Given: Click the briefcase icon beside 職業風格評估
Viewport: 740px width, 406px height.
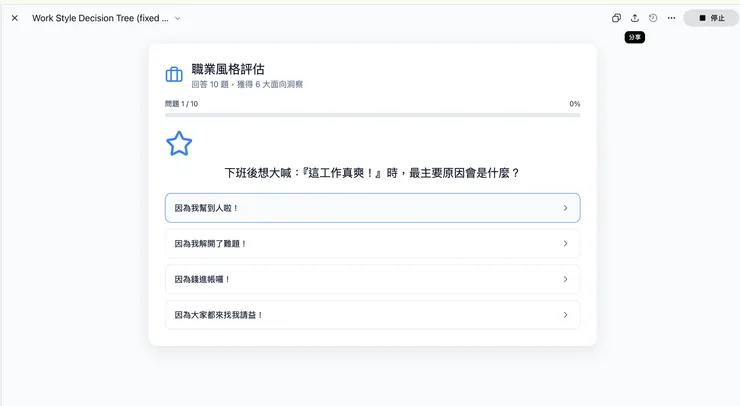Looking at the screenshot, I should (174, 74).
